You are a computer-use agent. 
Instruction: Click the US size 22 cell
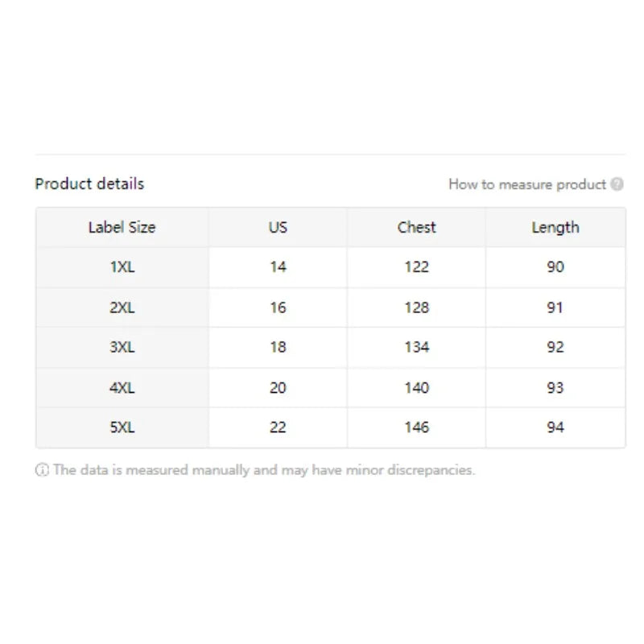pos(278,427)
